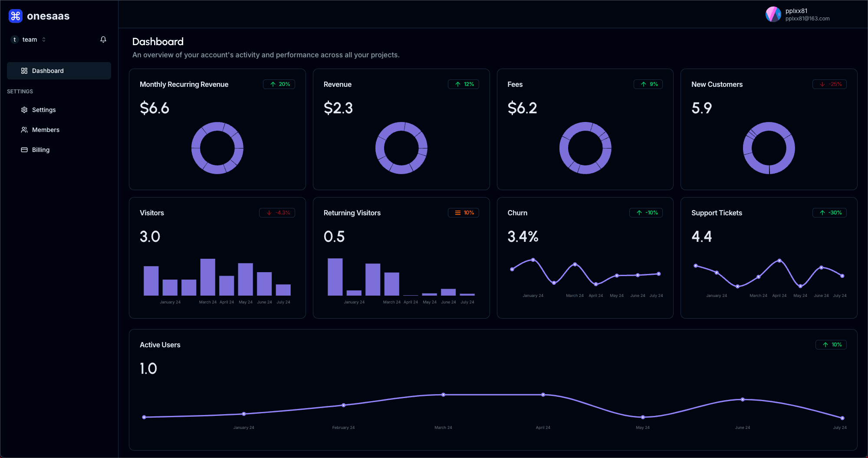Click the Churn -10% trend badge

pos(646,213)
